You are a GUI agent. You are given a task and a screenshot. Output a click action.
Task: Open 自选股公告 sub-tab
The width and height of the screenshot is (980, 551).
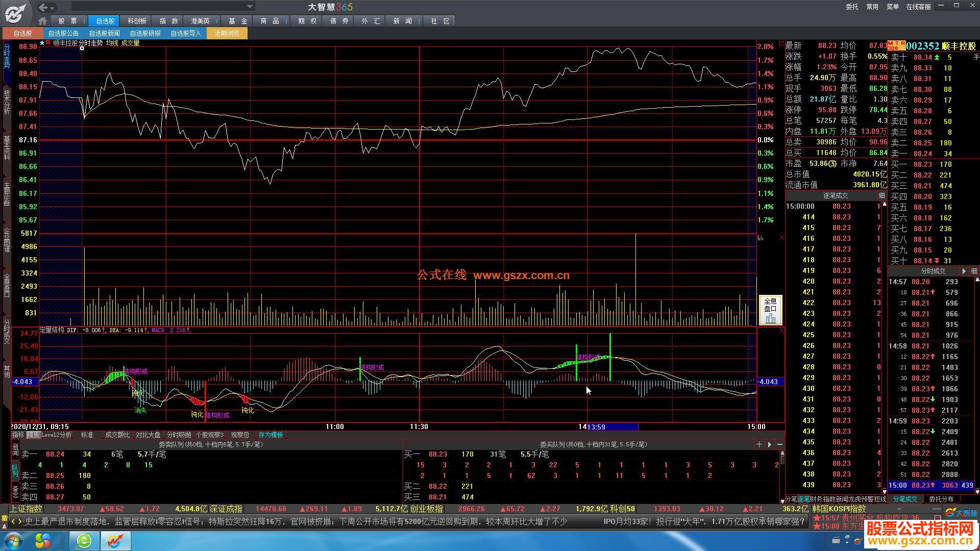click(63, 33)
